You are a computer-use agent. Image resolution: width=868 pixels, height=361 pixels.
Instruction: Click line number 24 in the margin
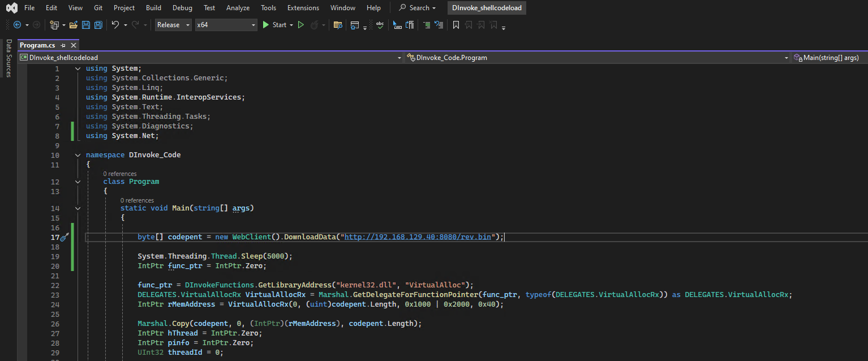click(x=54, y=304)
